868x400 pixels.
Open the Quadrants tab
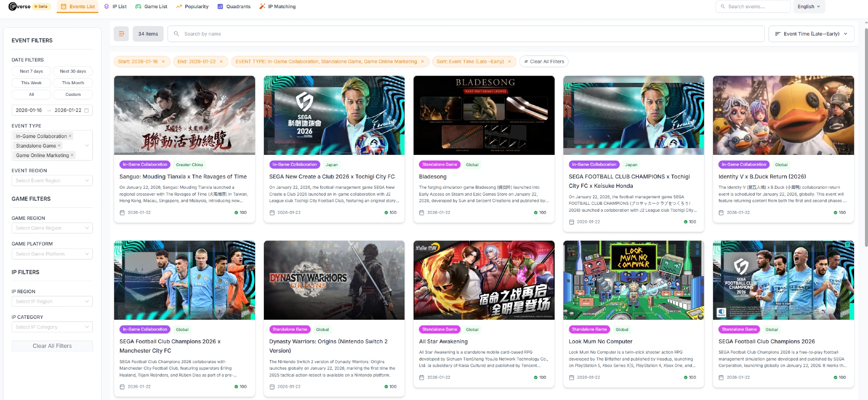point(234,7)
